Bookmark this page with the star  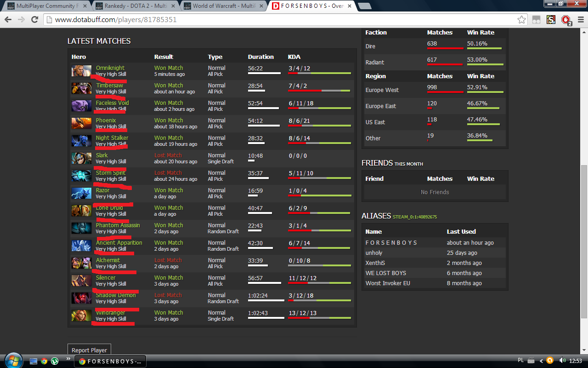coord(521,20)
